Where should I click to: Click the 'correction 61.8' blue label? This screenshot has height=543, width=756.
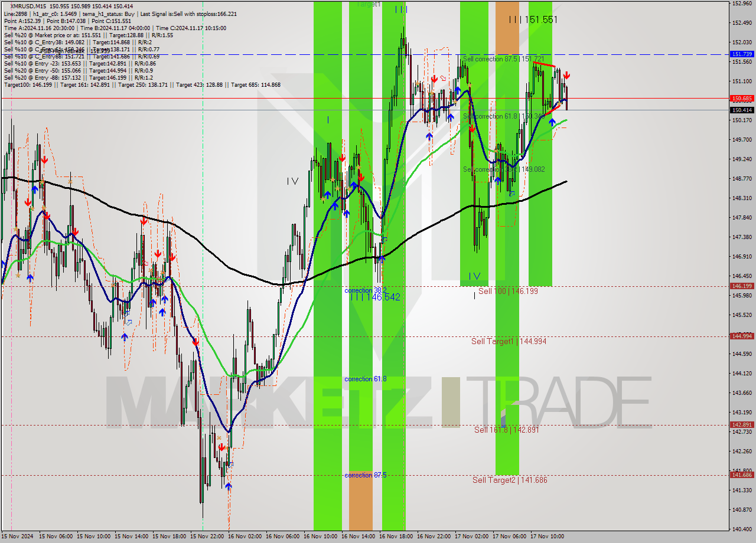(366, 379)
